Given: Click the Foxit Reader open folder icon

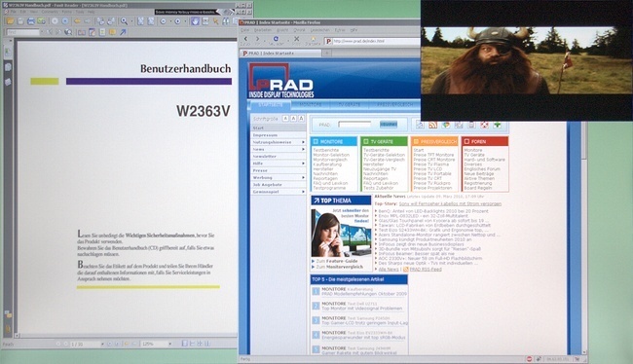Looking at the screenshot, I should point(10,21).
